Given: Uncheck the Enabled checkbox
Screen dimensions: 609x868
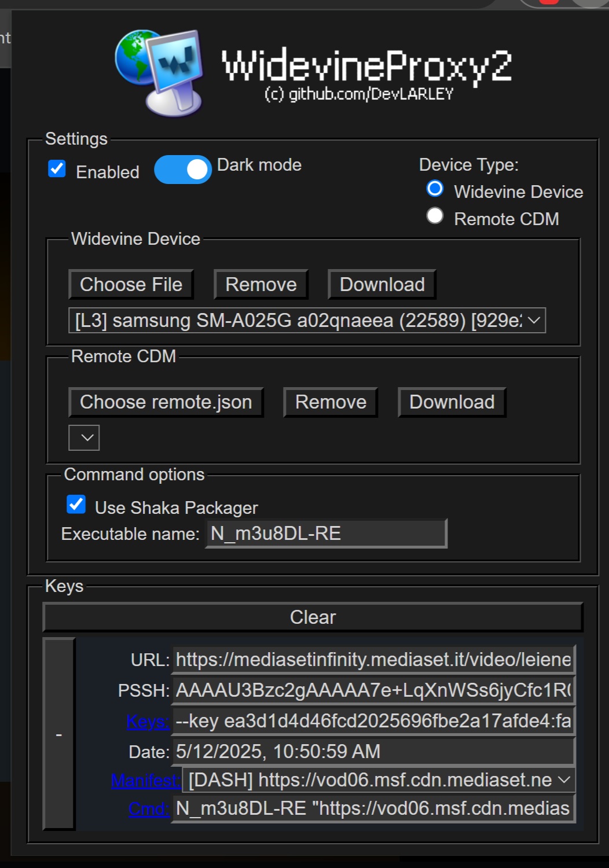Looking at the screenshot, I should click(x=57, y=169).
